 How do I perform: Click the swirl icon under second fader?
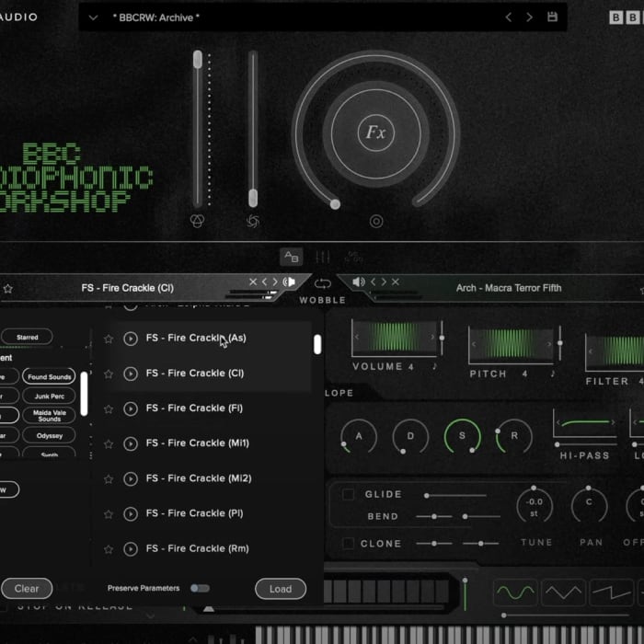tap(253, 222)
